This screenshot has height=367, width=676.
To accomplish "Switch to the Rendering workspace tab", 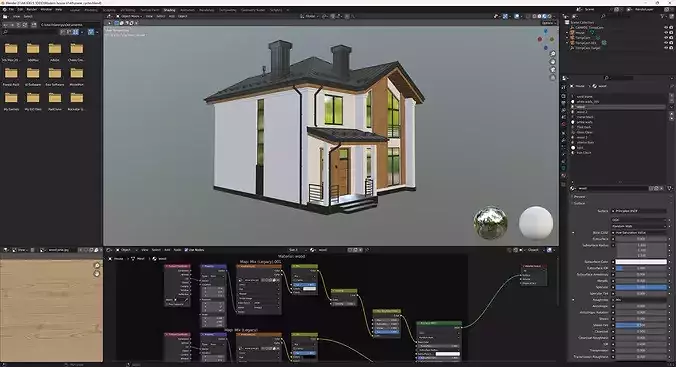I will pyautogui.click(x=207, y=10).
